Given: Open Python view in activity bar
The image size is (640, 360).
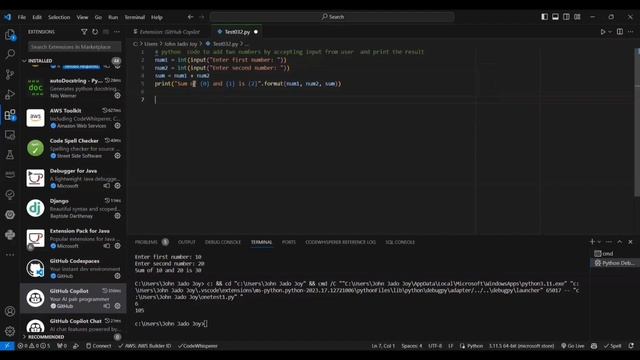Looking at the screenshot, I should pyautogui.click(x=10, y=235).
